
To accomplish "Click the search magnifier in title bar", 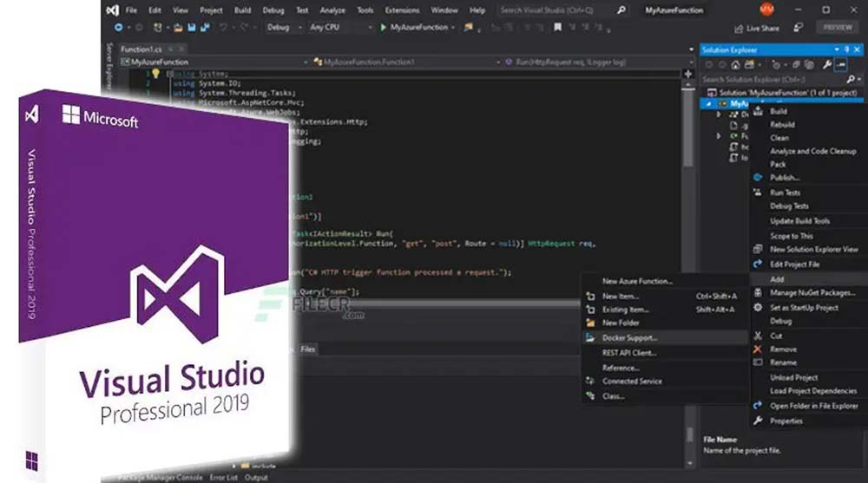I will pyautogui.click(x=621, y=10).
